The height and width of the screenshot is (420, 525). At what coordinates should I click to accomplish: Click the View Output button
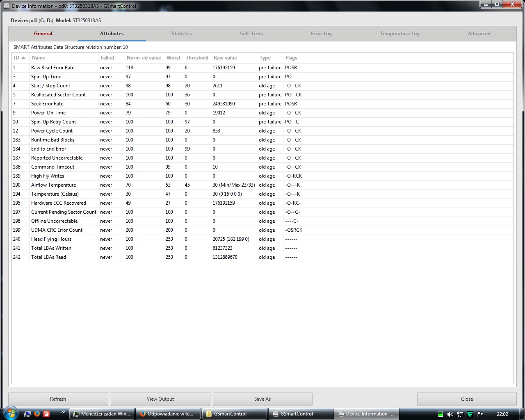[x=160, y=399]
